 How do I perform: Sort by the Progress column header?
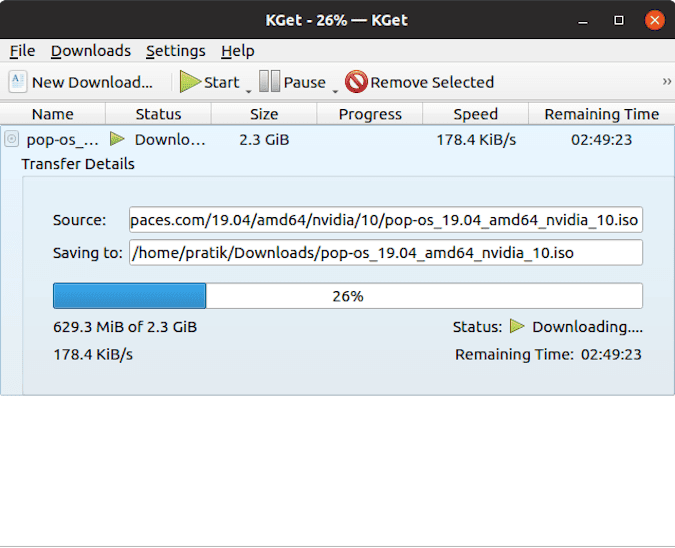pyautogui.click(x=370, y=114)
